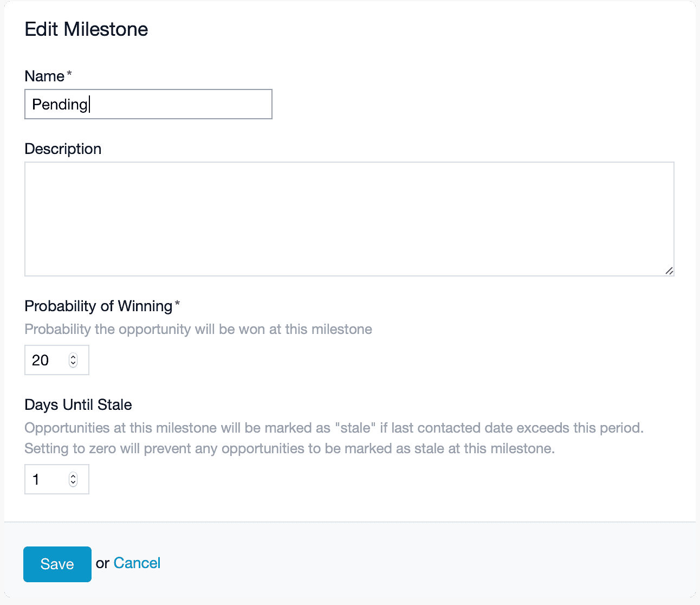The width and height of the screenshot is (700, 605).
Task: Click the Name field containing "Pending"
Action: pyautogui.click(x=148, y=104)
